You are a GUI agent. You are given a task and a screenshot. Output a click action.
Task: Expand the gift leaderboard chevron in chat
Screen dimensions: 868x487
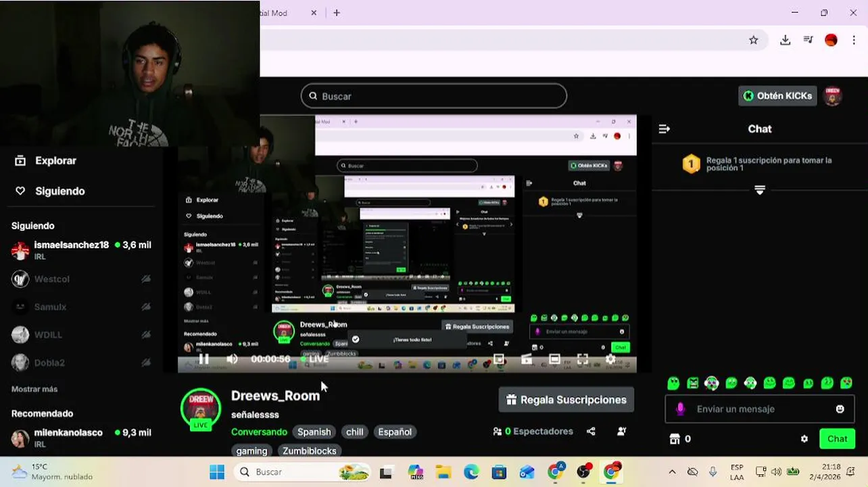pos(760,191)
